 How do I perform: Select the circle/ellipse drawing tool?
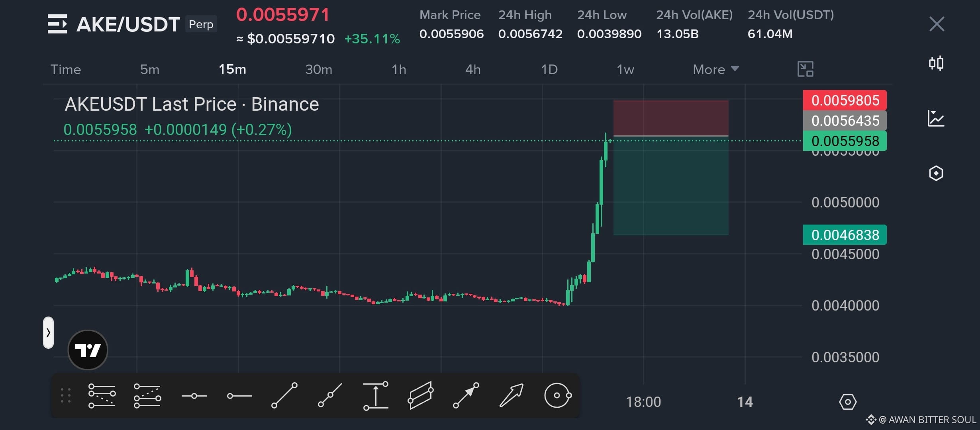pos(558,395)
